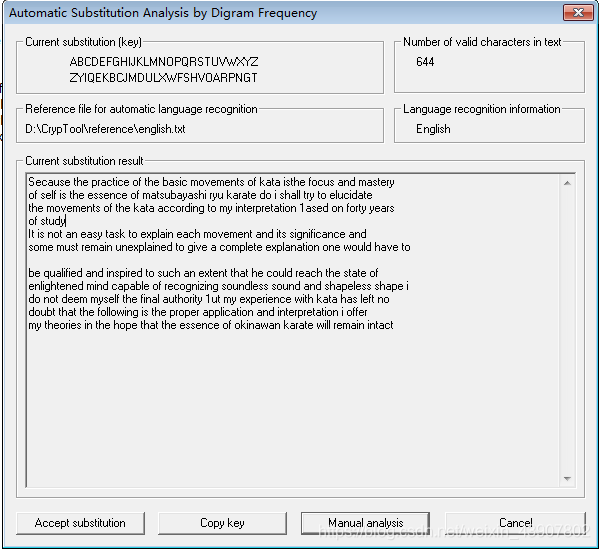
Task: Click the 'Number of valid characters in text' label
Action: [x=482, y=42]
